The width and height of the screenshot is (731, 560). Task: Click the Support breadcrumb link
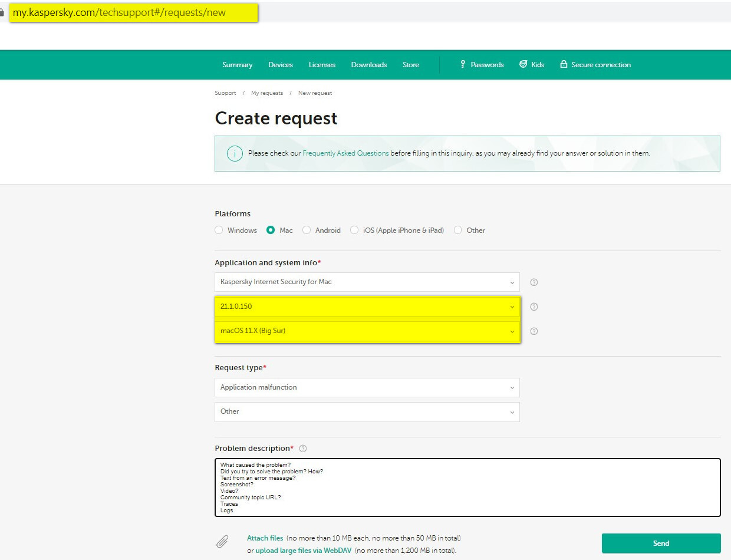point(225,93)
